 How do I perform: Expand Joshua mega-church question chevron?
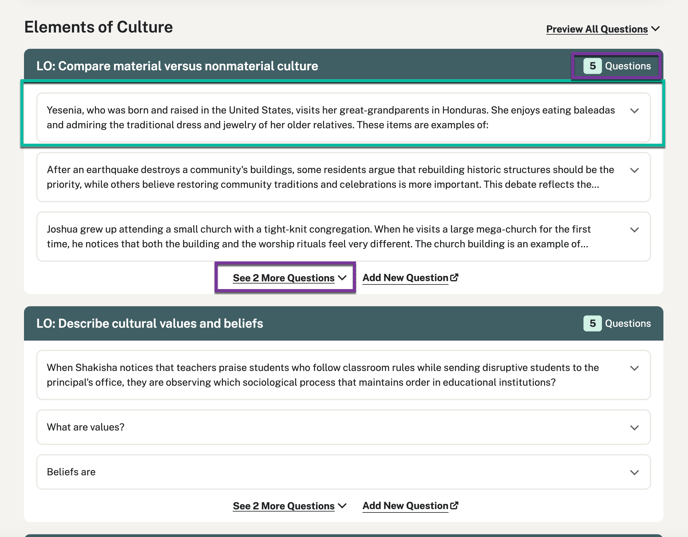pos(634,230)
